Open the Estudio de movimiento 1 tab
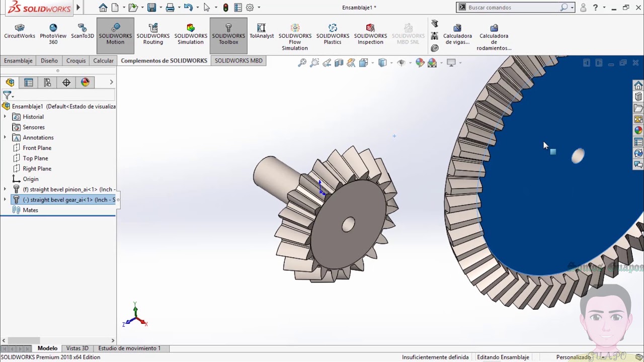Viewport: 644px width, 362px height. pos(129,348)
